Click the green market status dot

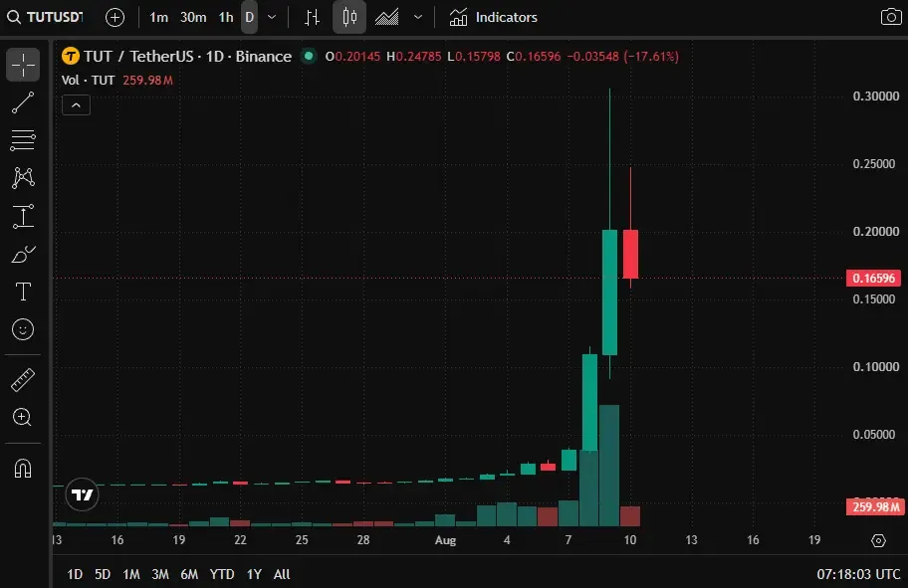[x=309, y=56]
